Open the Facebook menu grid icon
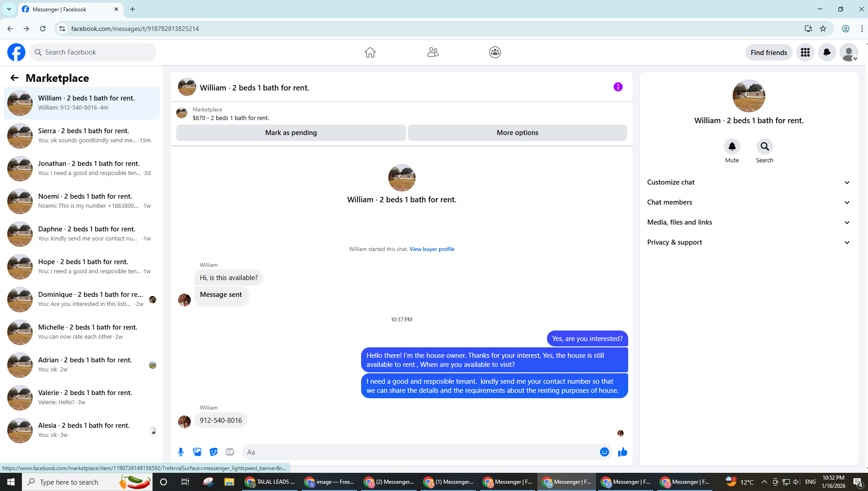868x491 pixels. (805, 52)
